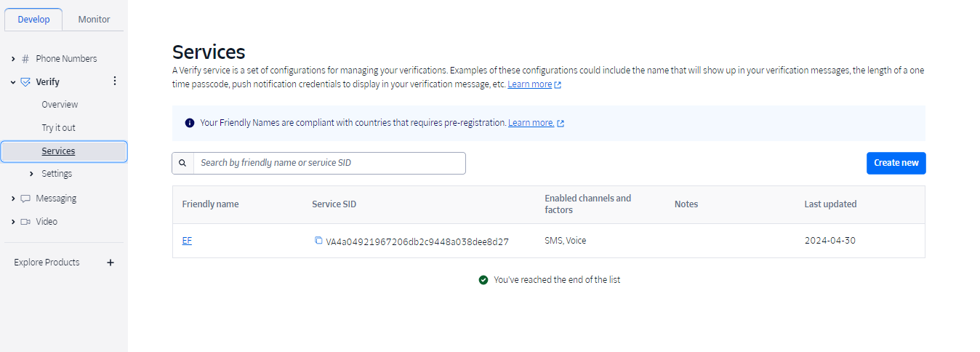The height and width of the screenshot is (352, 980).
Task: Click the Phone Numbers hash icon
Action: pyautogui.click(x=25, y=59)
